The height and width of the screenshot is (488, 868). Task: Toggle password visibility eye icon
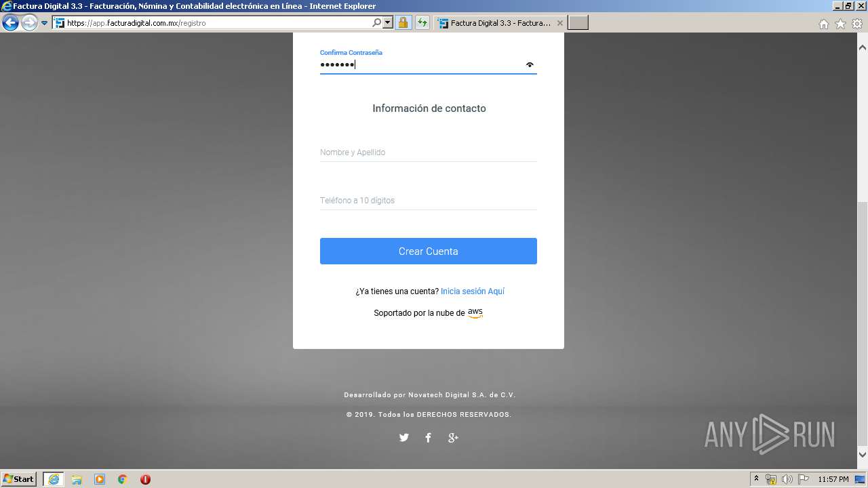click(530, 65)
